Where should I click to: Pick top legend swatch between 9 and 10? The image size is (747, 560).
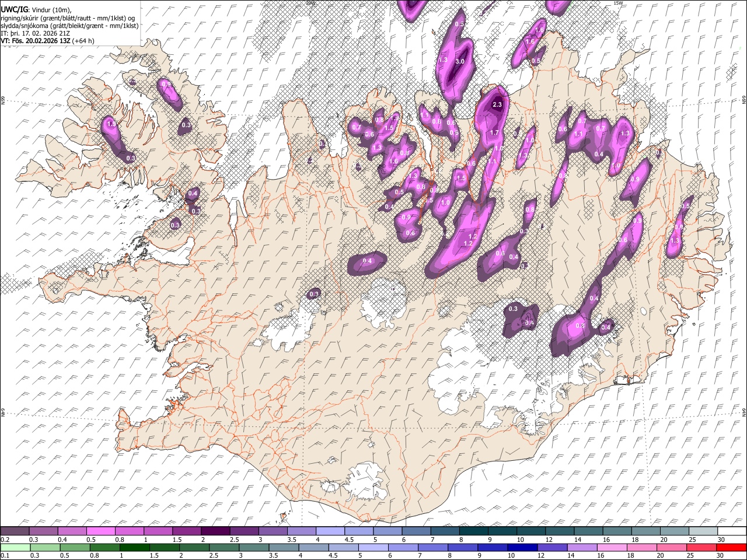[x=502, y=531]
